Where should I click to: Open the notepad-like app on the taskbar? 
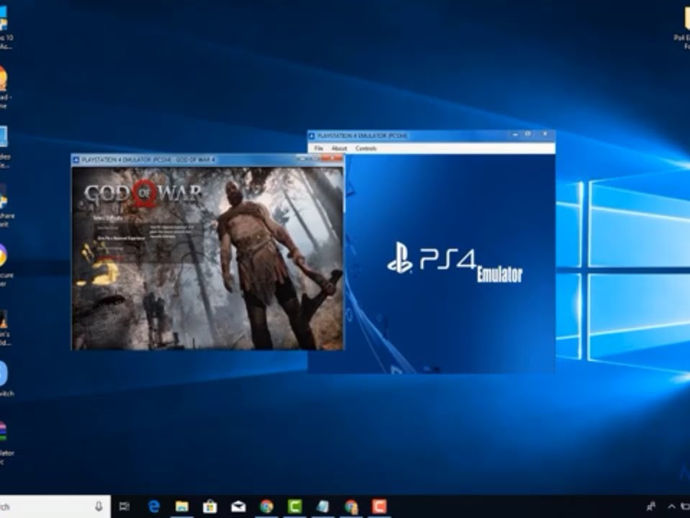(323, 507)
